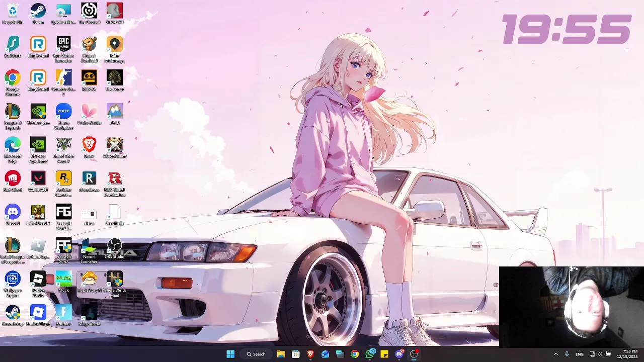The image size is (644, 362).
Task: Open Mini Motorways desktop shortcut
Action: 115,50
